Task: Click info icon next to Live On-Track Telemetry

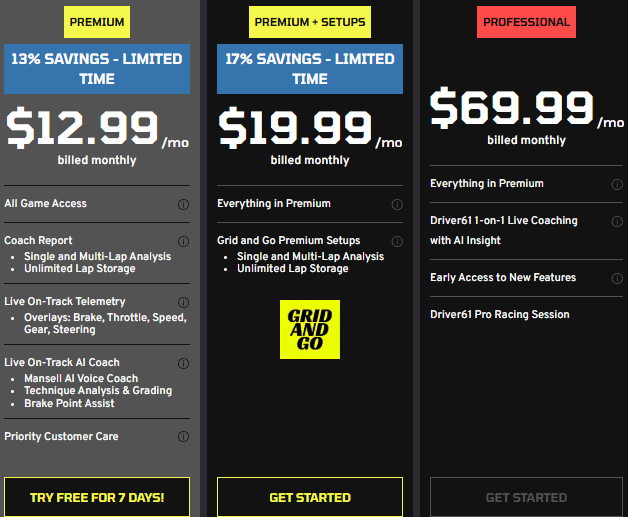Action: point(183,302)
